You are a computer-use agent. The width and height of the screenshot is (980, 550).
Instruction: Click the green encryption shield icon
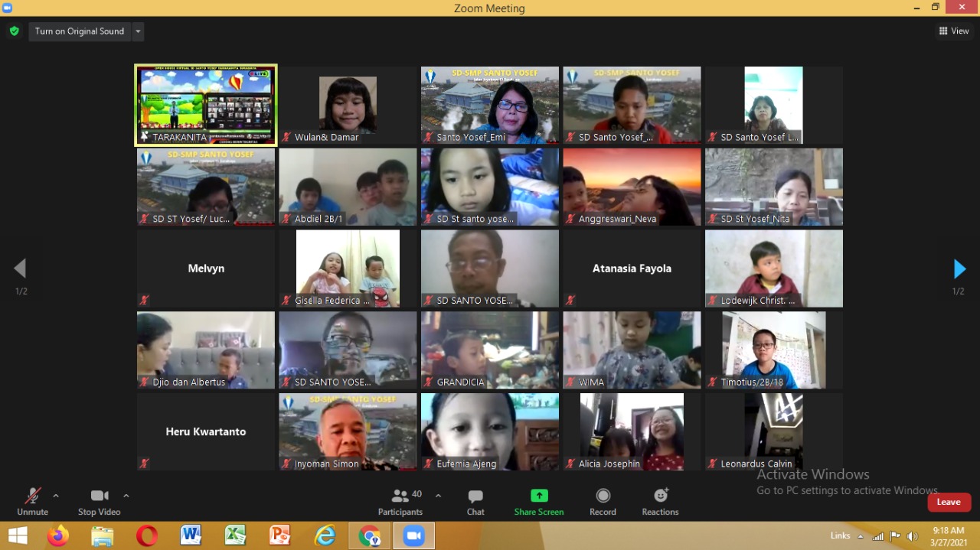tap(14, 31)
